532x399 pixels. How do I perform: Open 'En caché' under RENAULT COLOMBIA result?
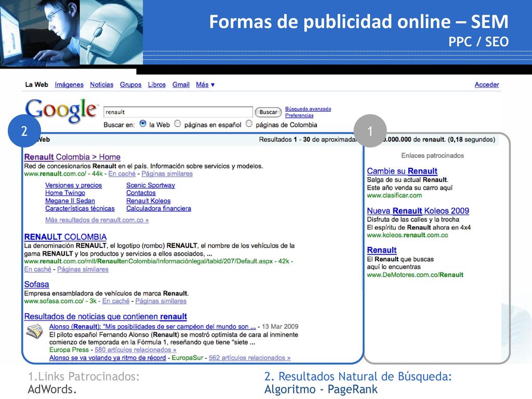pyautogui.click(x=37, y=270)
